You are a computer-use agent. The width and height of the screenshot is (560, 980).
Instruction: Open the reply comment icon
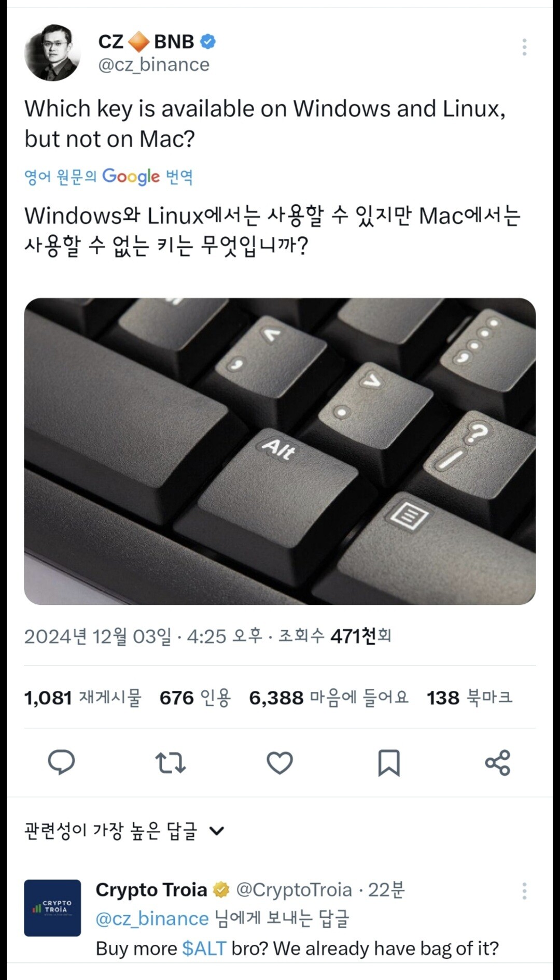coord(61,762)
